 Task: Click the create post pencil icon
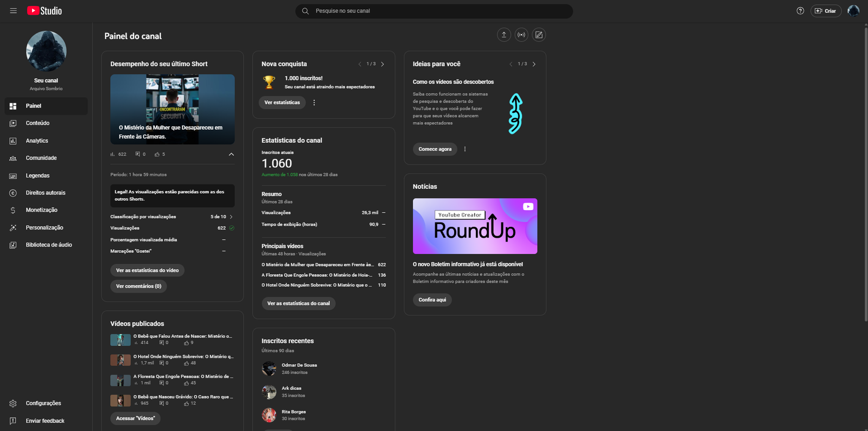click(x=539, y=35)
